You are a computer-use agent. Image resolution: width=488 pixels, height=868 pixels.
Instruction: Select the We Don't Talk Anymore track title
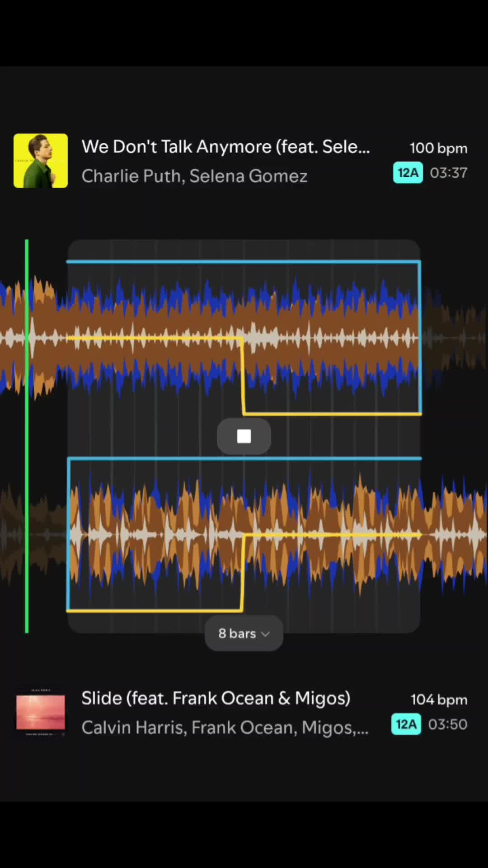tap(225, 146)
